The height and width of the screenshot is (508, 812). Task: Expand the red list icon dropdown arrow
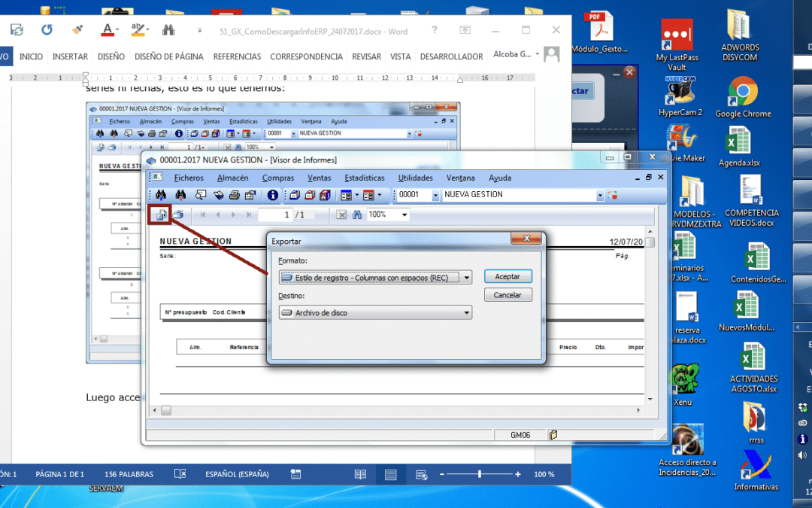pos(380,195)
